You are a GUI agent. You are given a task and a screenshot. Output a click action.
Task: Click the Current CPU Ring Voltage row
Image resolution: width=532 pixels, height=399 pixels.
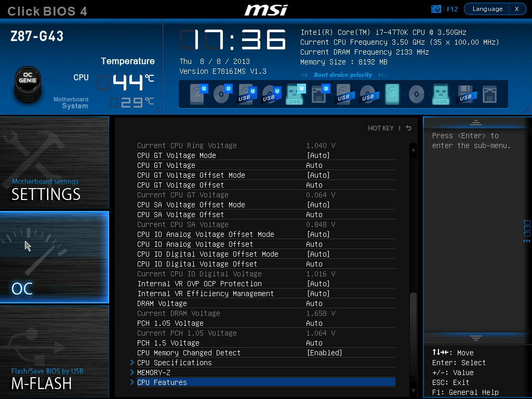coord(266,145)
